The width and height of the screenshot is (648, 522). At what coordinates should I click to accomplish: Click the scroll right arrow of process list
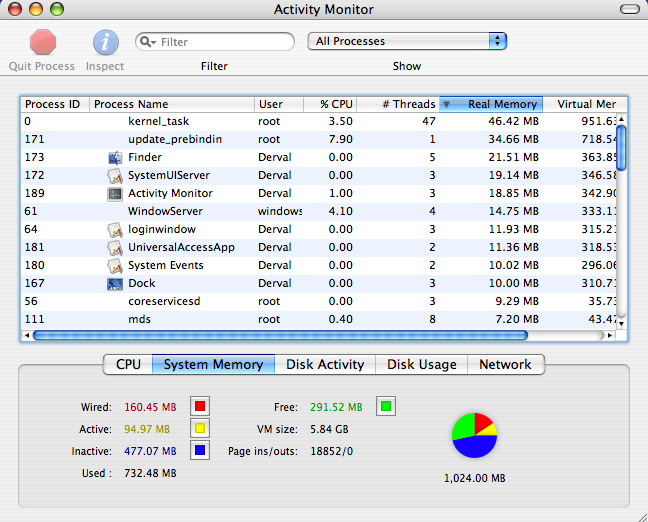coord(610,335)
